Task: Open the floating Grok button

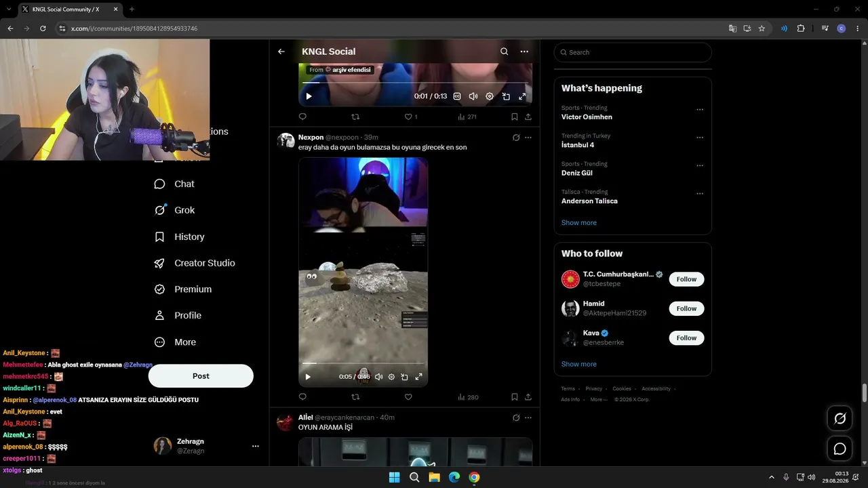Action: point(840,418)
